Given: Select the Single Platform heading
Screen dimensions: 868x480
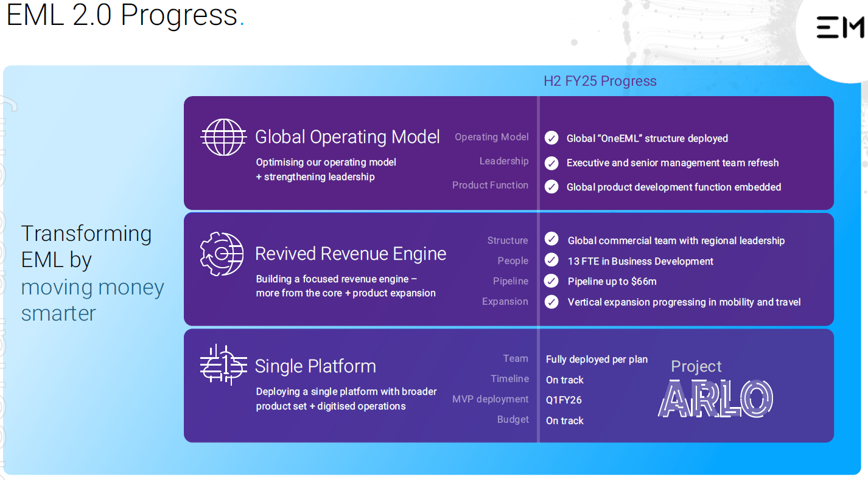Looking at the screenshot, I should 315,366.
